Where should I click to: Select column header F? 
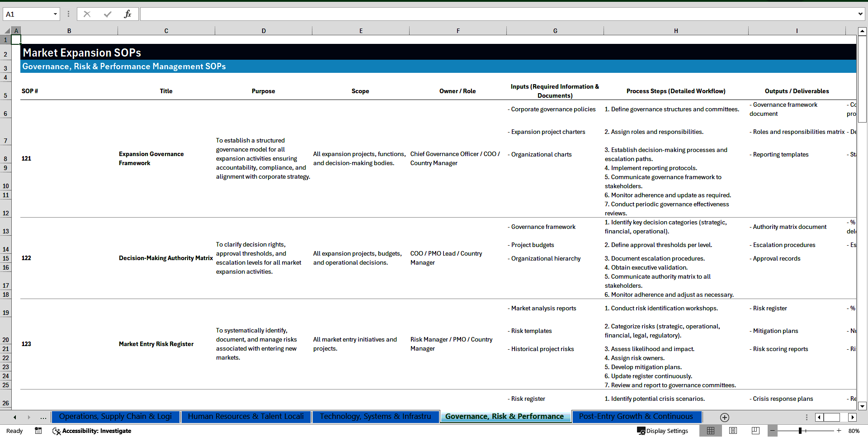point(458,30)
